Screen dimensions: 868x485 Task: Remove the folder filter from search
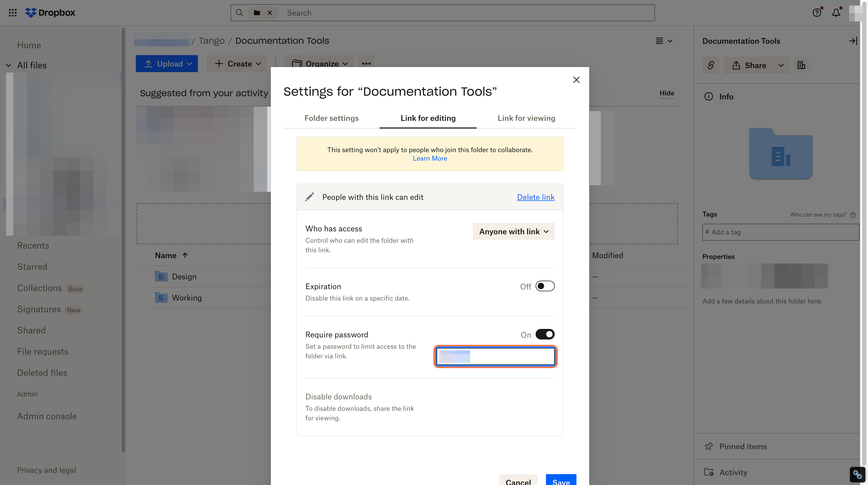point(270,13)
